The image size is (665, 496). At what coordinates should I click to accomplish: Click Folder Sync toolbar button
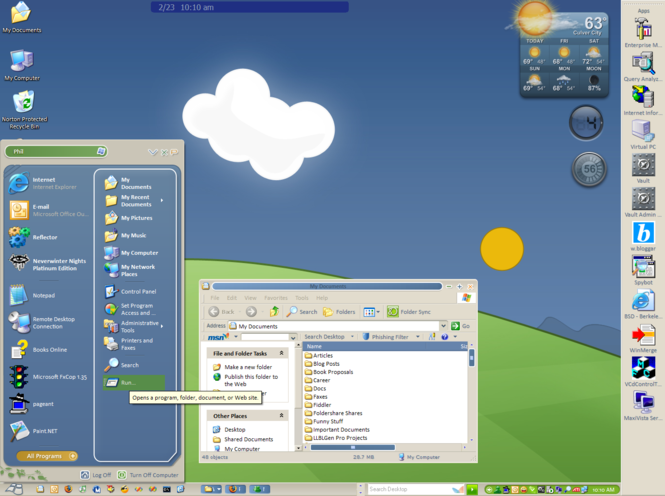[409, 312]
